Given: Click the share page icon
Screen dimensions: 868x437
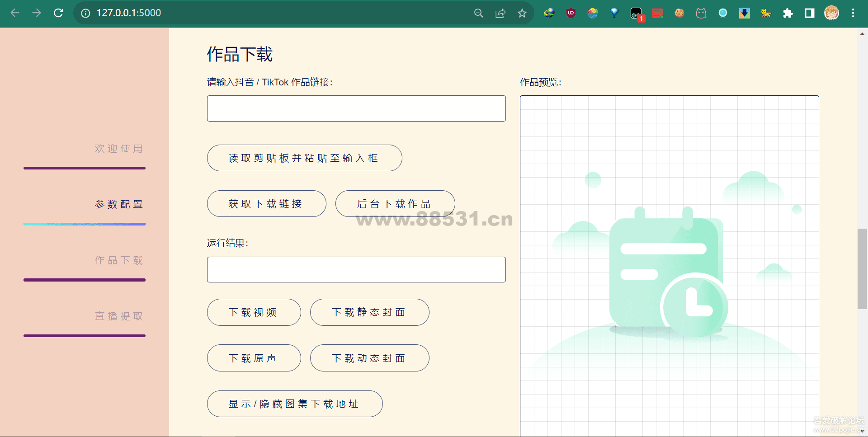Looking at the screenshot, I should [x=500, y=13].
